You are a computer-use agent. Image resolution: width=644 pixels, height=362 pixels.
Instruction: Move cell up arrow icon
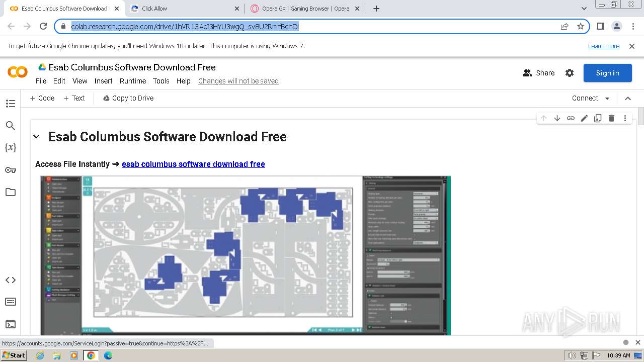pyautogui.click(x=543, y=118)
